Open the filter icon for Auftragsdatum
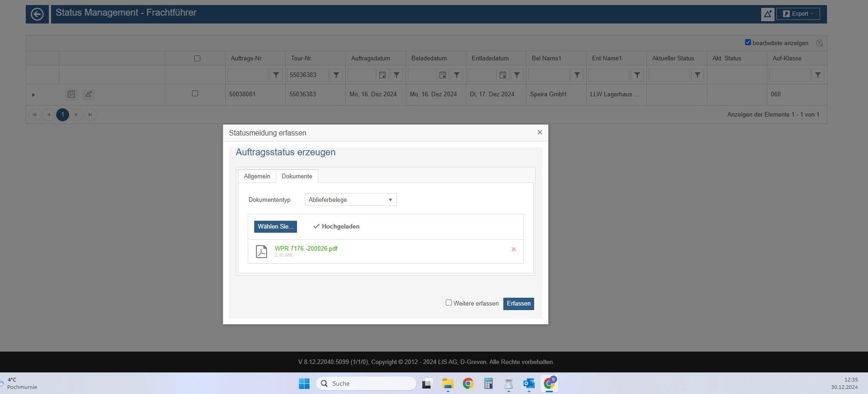The image size is (868, 394). (x=396, y=75)
